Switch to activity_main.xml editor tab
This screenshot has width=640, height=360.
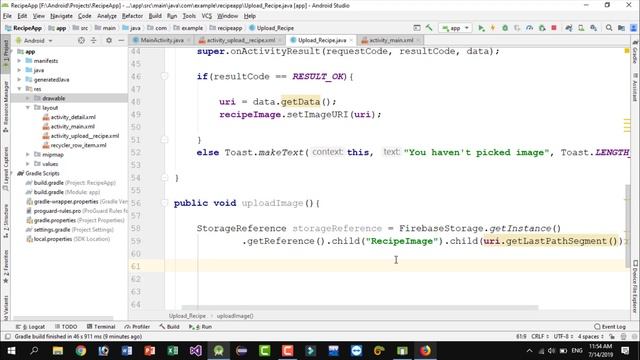pyautogui.click(x=391, y=40)
